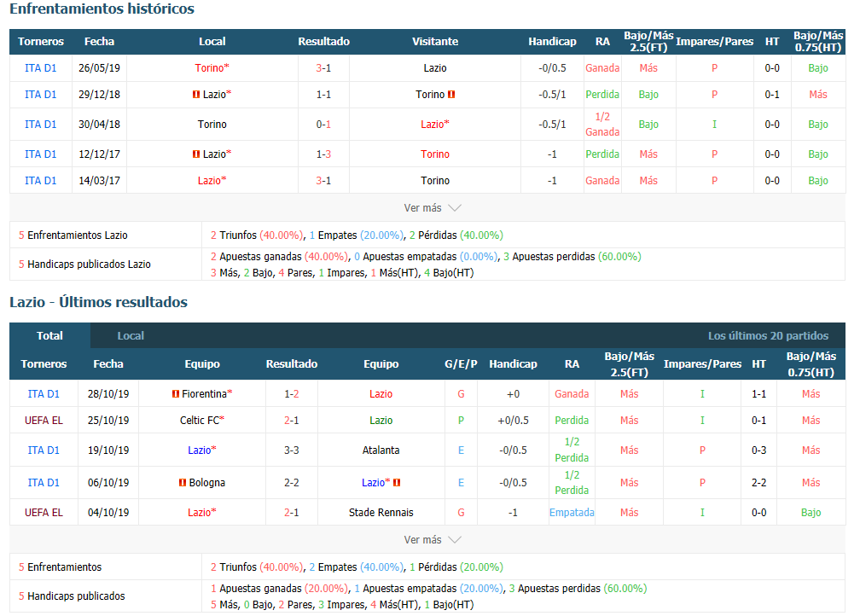This screenshot has width=860, height=616.
Task: Open ITA D1 link for 26/05/19 match
Action: [41, 68]
